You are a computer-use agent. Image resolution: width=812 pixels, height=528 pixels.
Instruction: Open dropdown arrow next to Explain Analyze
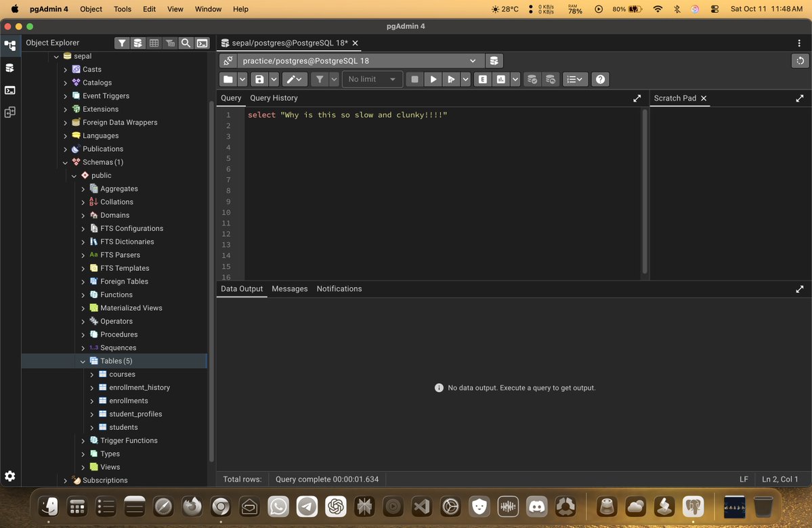pos(515,79)
